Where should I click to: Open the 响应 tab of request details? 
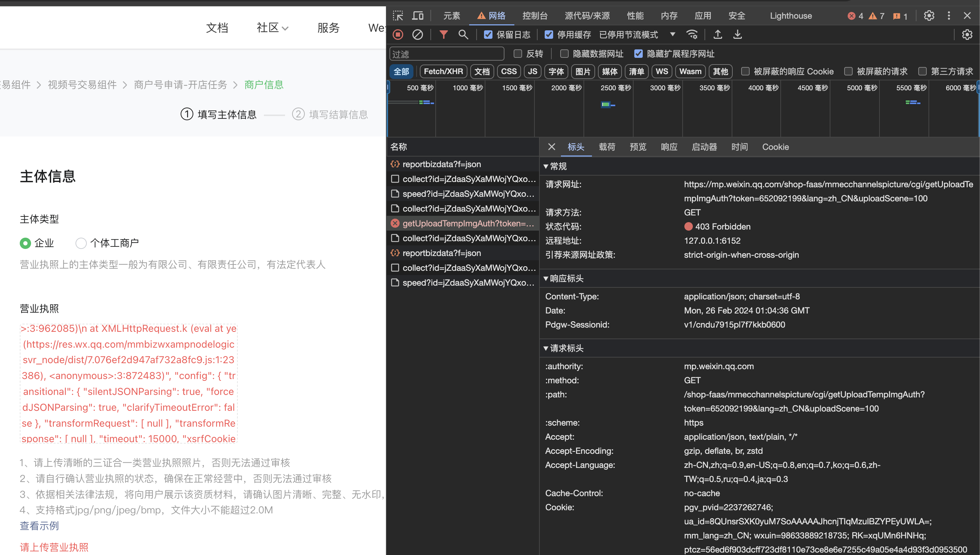click(x=669, y=147)
